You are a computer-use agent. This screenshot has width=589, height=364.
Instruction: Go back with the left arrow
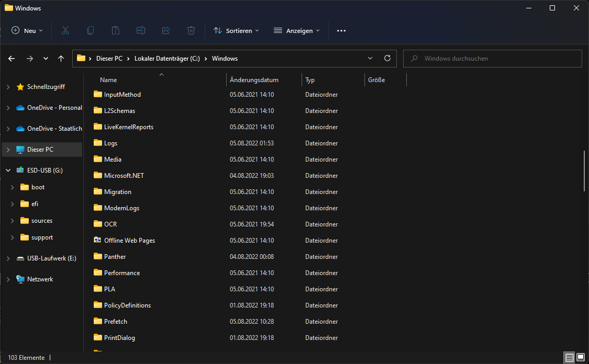coord(12,59)
